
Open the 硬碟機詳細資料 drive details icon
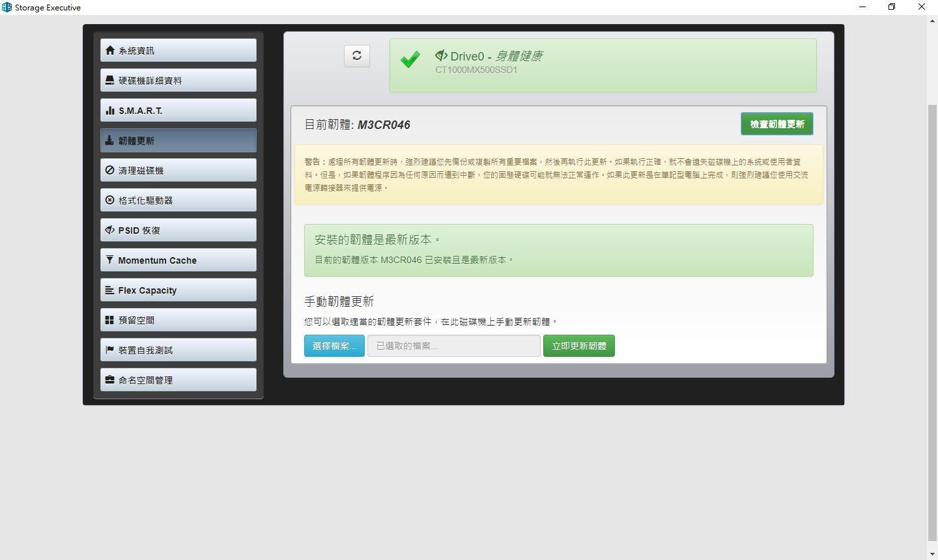[x=109, y=79]
